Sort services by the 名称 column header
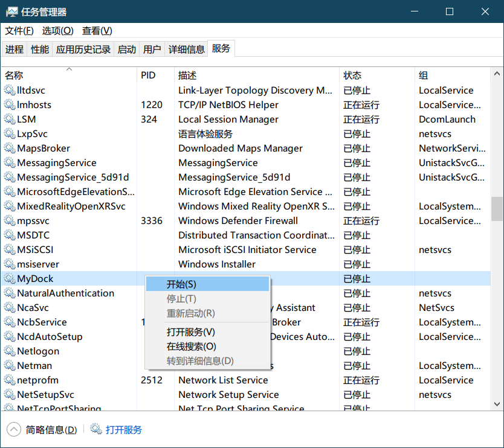The width and height of the screenshot is (504, 448). [x=69, y=75]
